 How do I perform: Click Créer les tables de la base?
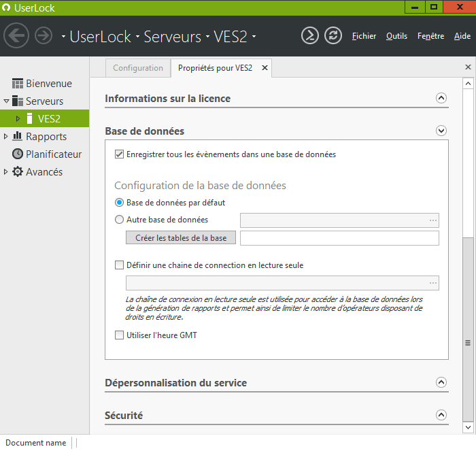[181, 237]
